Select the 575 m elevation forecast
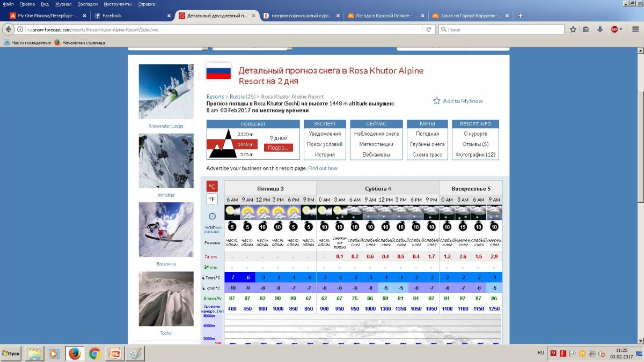The height and width of the screenshot is (362, 644). coord(247,154)
